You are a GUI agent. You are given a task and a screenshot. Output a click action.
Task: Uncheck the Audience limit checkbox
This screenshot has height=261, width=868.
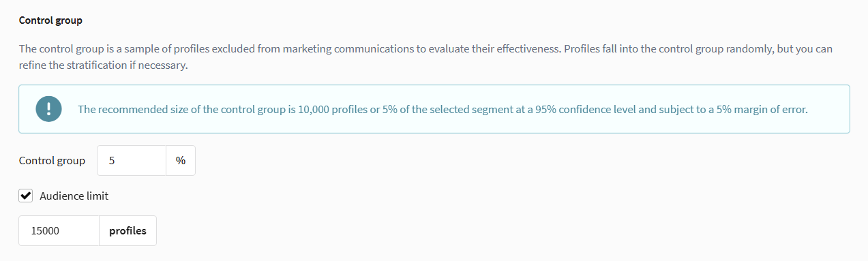(x=25, y=196)
